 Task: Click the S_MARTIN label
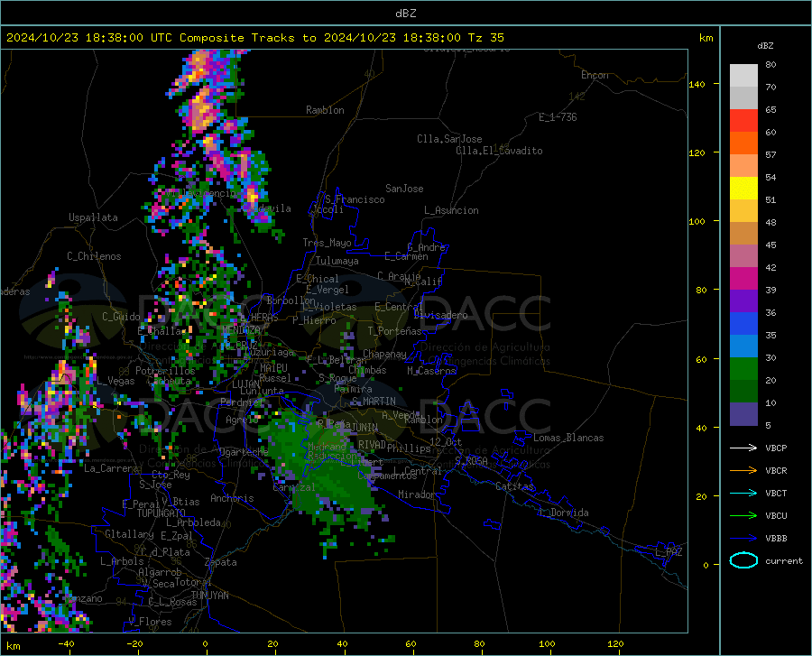coord(374,402)
